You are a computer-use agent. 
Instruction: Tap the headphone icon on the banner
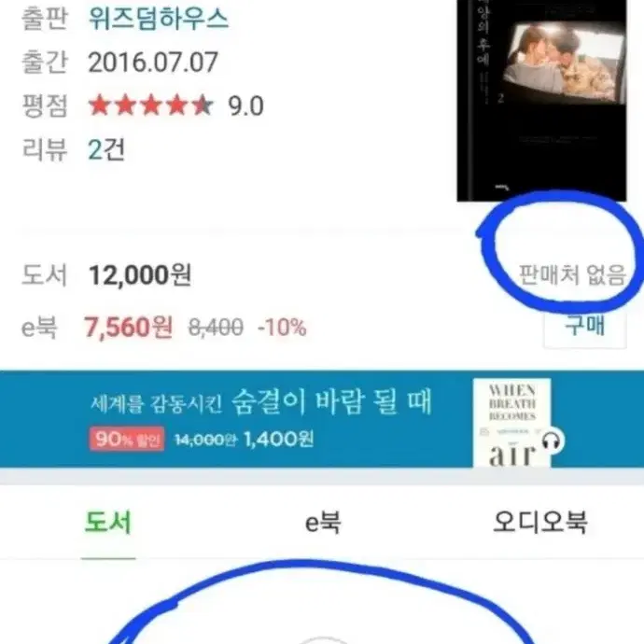coord(553,441)
